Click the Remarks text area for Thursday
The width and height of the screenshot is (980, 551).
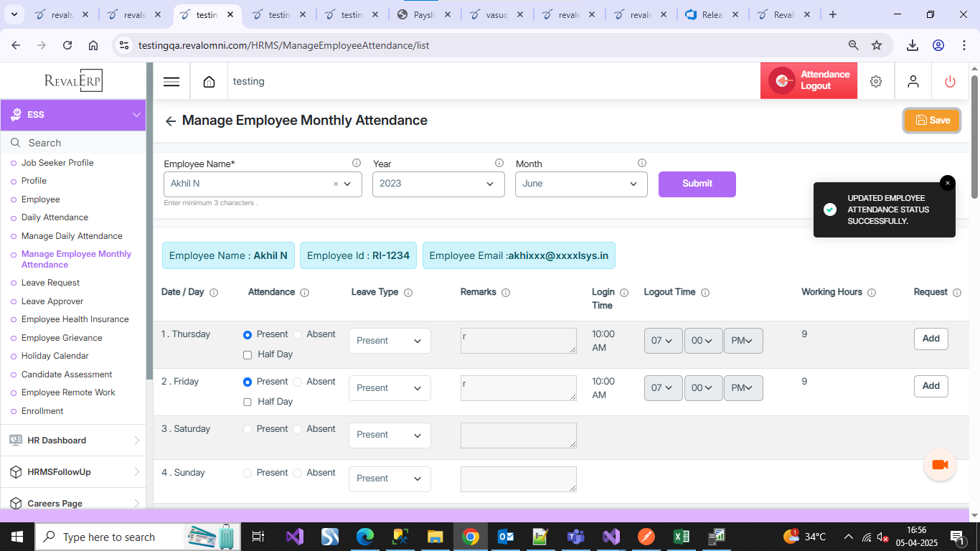tap(518, 341)
